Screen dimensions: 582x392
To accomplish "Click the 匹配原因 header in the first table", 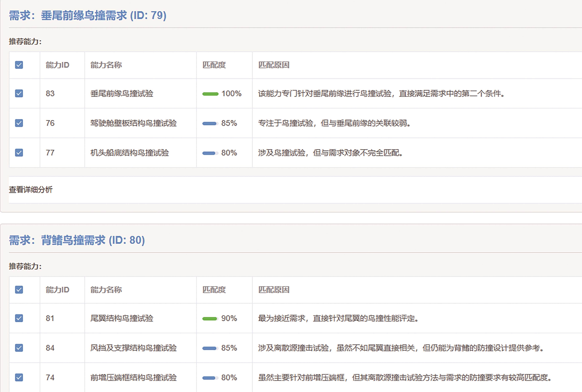I will coord(274,65).
